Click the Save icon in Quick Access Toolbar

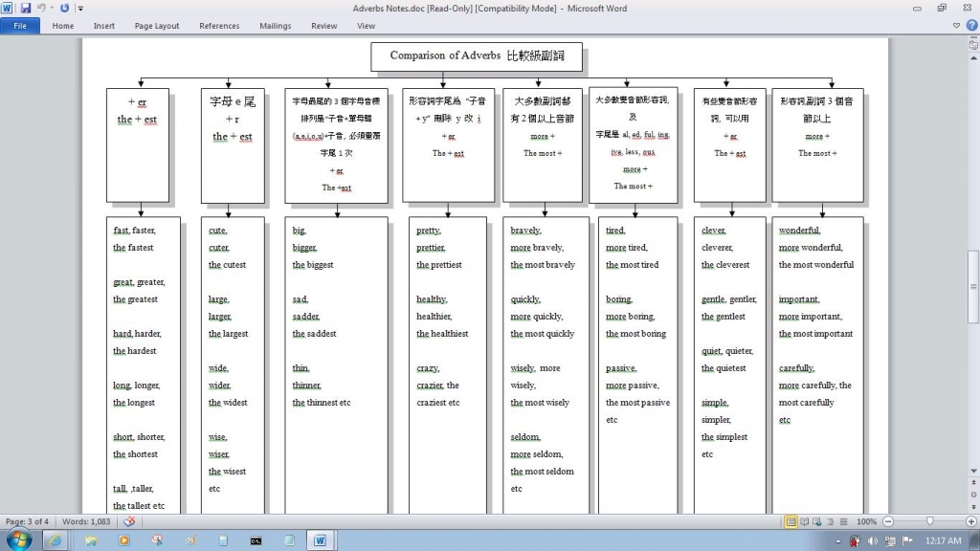[25, 9]
